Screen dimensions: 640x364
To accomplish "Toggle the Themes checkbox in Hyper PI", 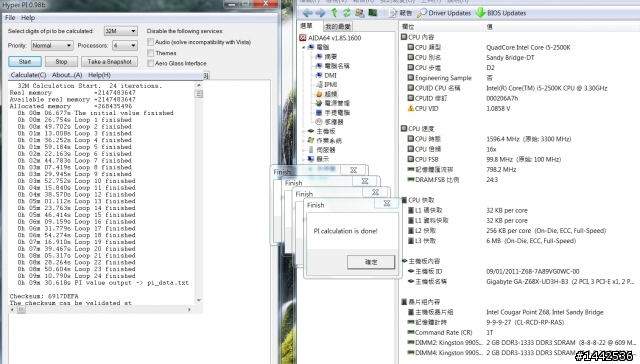I will click(x=151, y=53).
